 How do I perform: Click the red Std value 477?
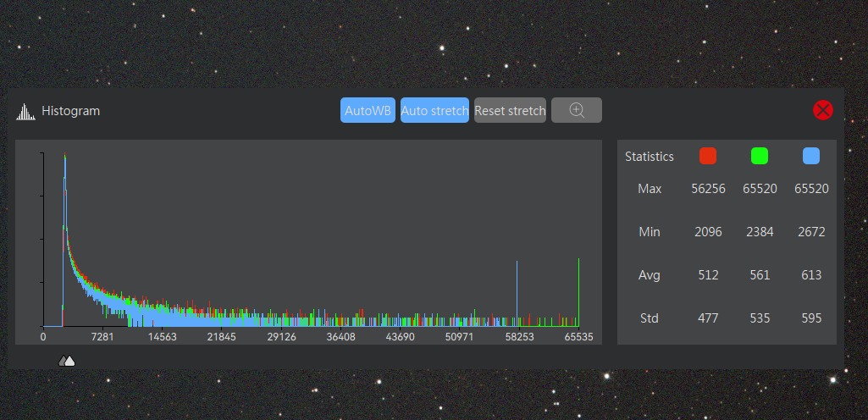point(708,318)
